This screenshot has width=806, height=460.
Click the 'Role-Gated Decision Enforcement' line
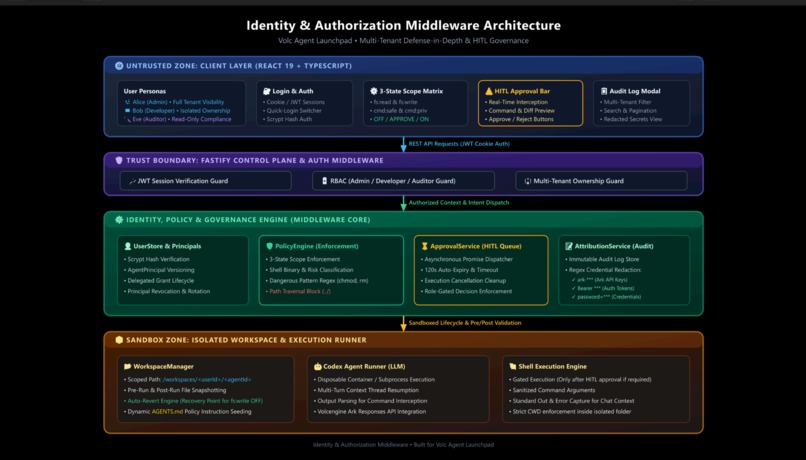click(x=466, y=291)
